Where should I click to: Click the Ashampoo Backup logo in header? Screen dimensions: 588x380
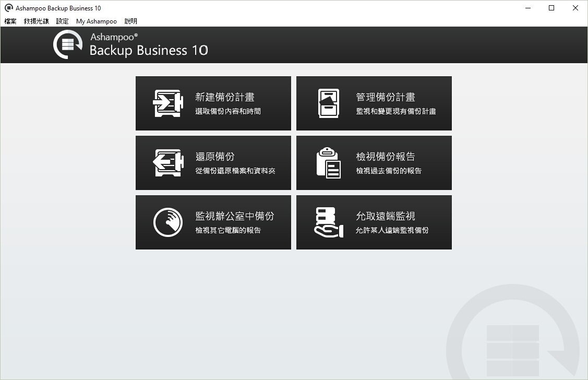click(x=67, y=45)
